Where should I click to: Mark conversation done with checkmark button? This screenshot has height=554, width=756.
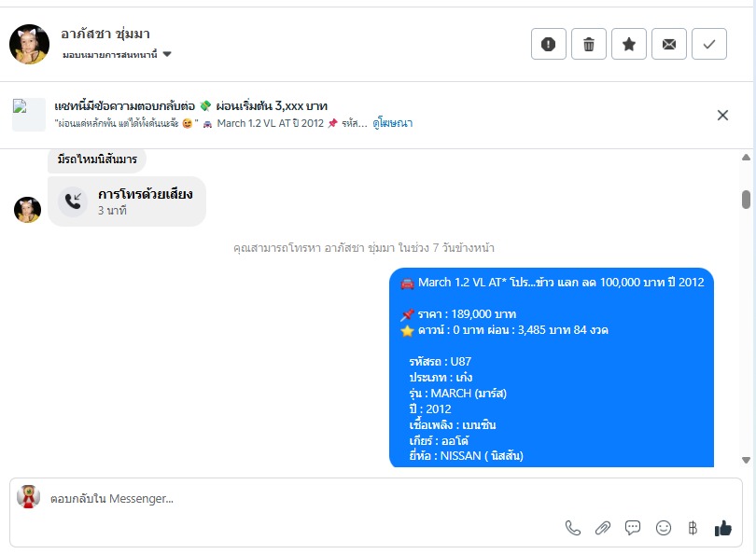click(x=708, y=44)
